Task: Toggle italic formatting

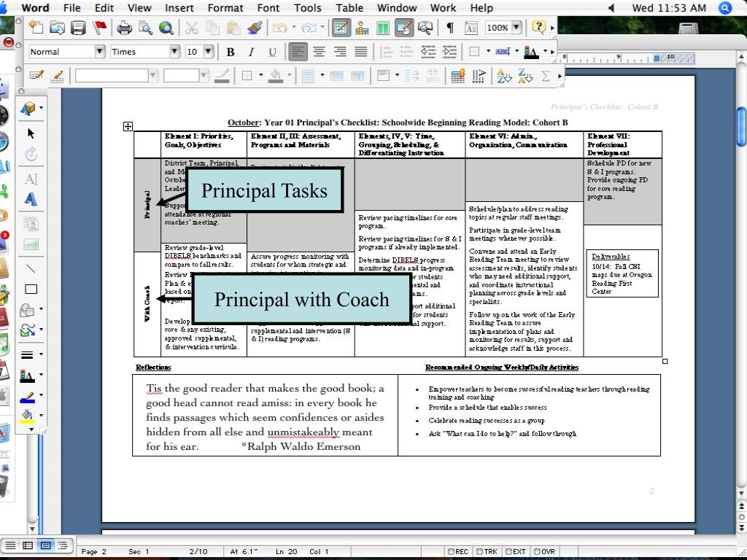Action: point(251,52)
